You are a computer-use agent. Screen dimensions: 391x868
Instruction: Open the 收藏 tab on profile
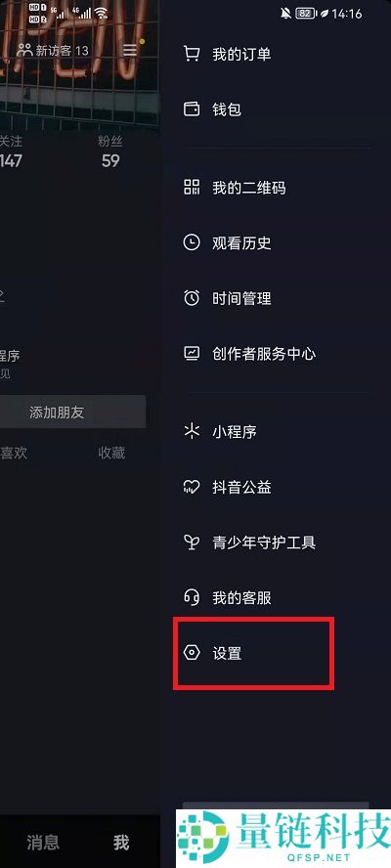click(x=111, y=453)
